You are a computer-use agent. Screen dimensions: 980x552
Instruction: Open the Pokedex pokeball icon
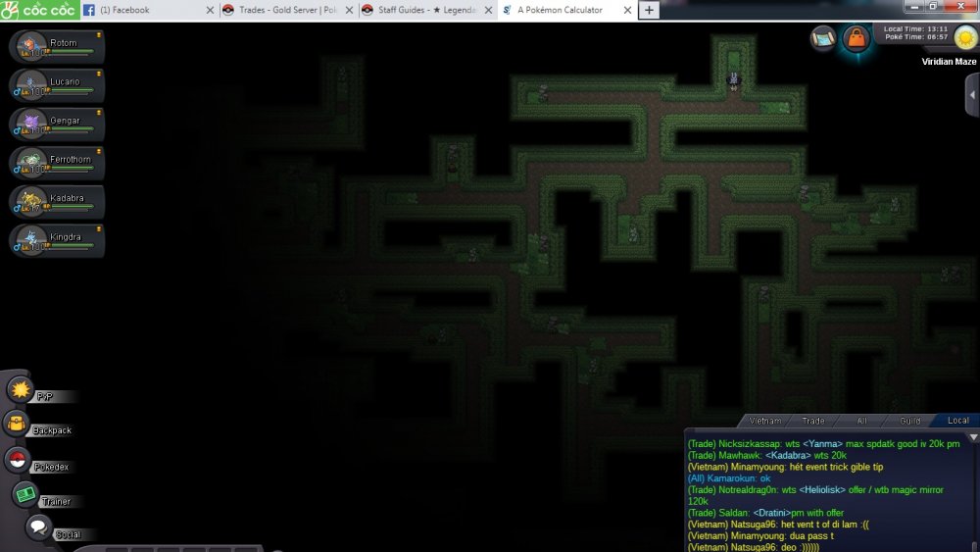18,460
